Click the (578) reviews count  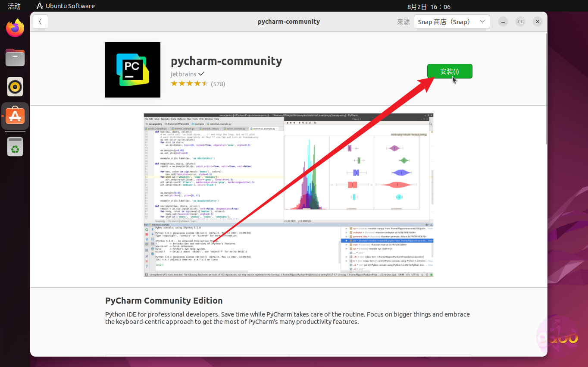(x=218, y=84)
